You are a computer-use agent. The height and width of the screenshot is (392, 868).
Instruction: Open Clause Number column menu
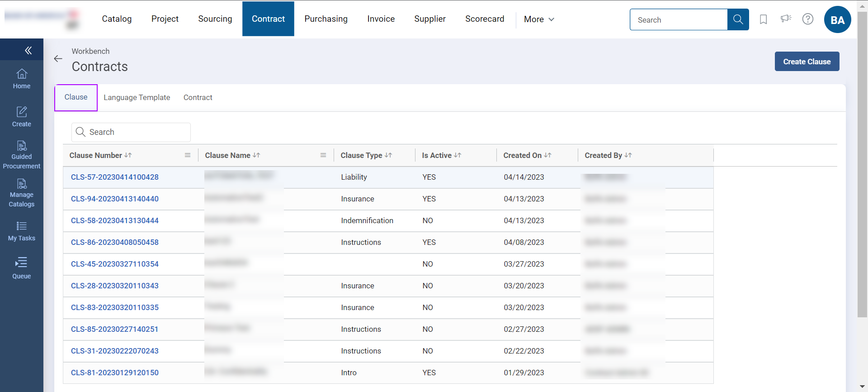pyautogui.click(x=188, y=155)
